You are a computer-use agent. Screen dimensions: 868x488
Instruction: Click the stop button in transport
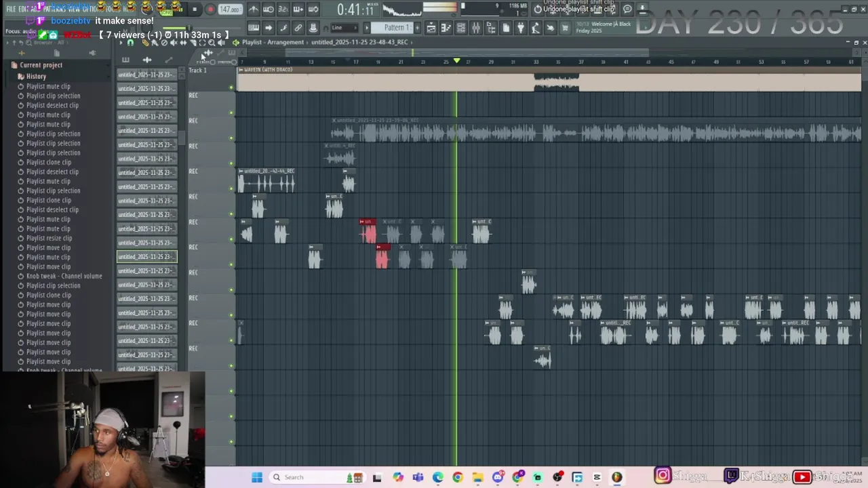[195, 9]
